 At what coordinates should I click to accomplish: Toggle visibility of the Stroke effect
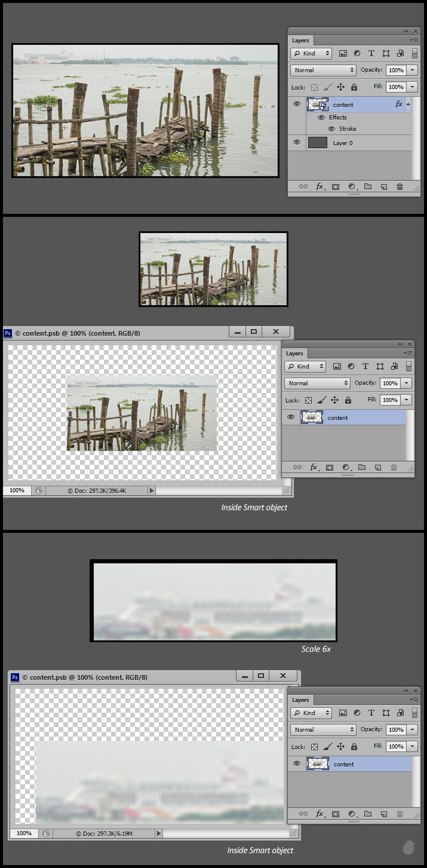coord(331,129)
